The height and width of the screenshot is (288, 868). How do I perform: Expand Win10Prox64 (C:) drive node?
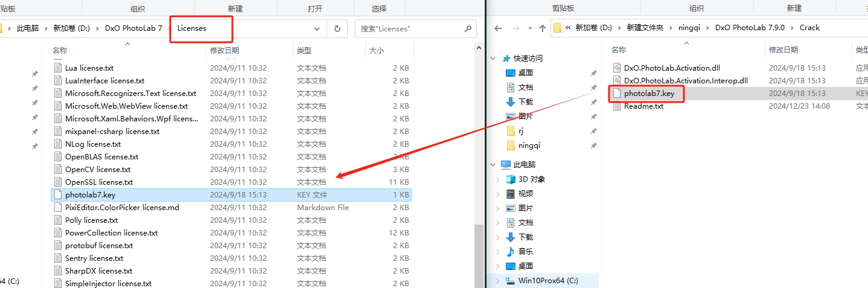point(497,280)
